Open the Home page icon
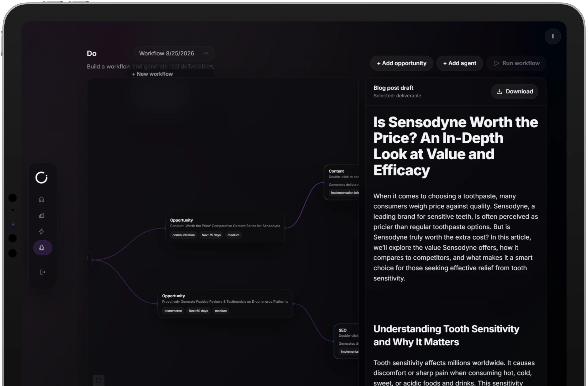 [x=41, y=199]
